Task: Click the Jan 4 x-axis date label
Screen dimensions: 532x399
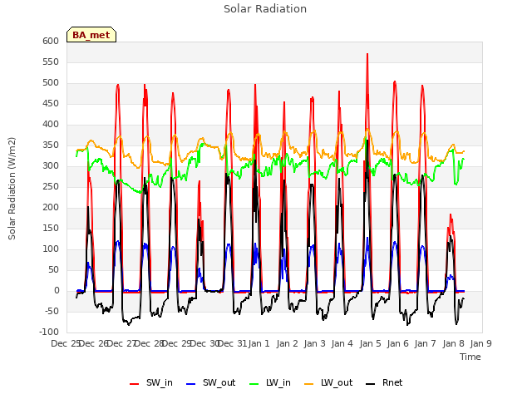Action: tap(342, 343)
